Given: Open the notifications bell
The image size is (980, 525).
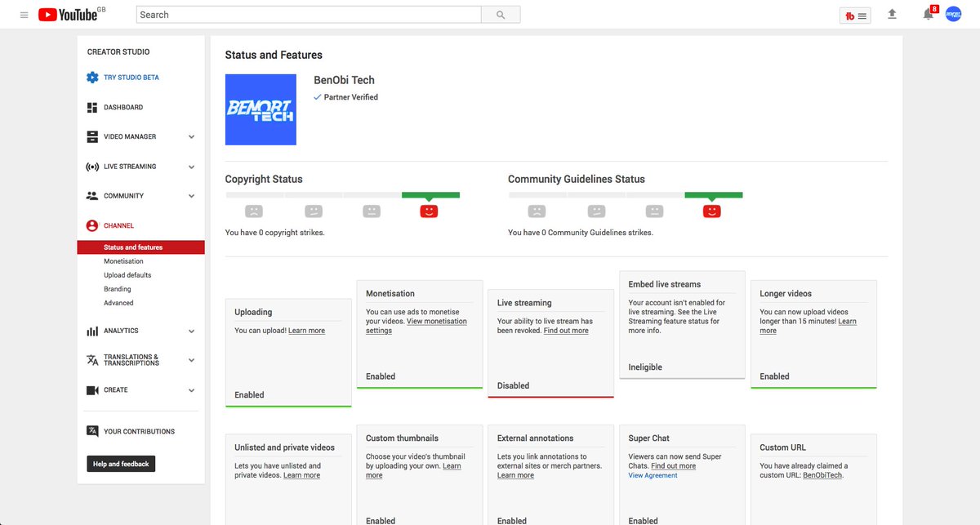Looking at the screenshot, I should pyautogui.click(x=928, y=14).
